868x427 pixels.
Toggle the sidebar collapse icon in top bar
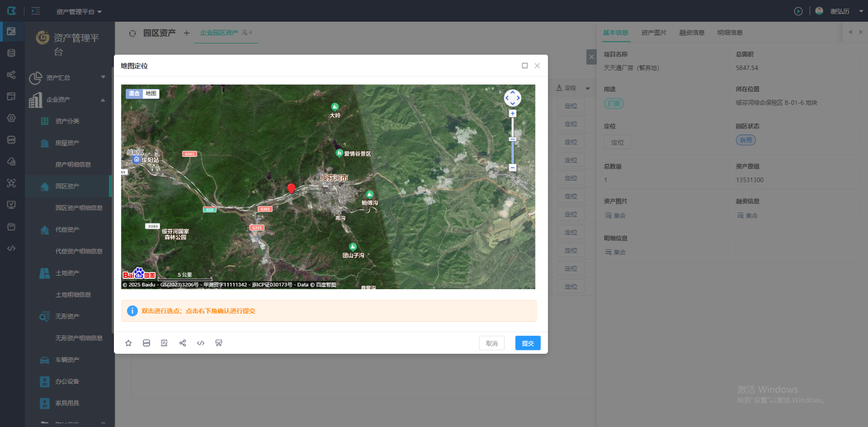(36, 11)
